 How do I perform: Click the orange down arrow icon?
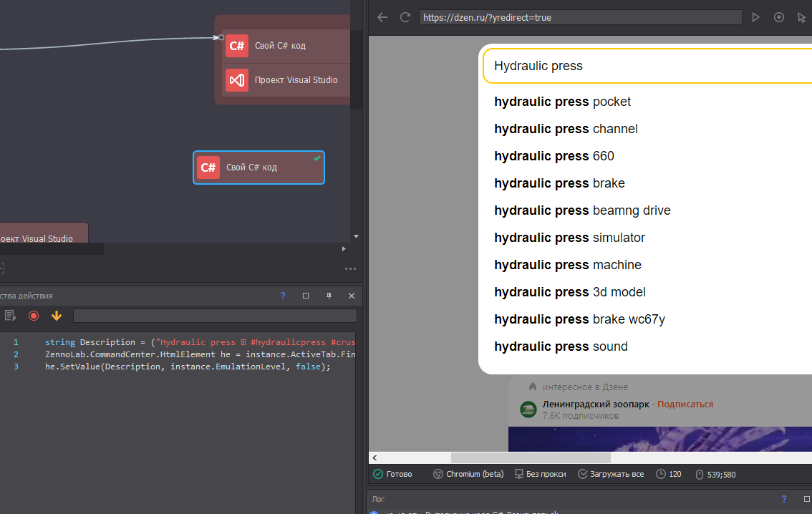coord(57,316)
